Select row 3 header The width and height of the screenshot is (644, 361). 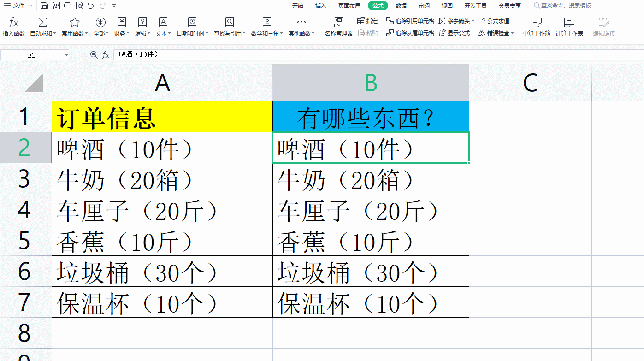coord(26,178)
